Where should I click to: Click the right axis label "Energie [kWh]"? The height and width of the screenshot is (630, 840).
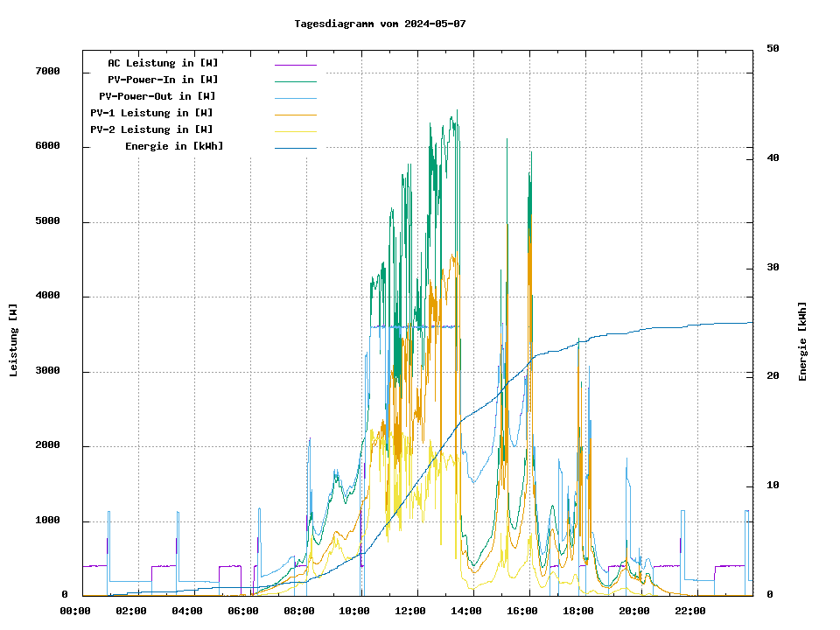pos(802,341)
